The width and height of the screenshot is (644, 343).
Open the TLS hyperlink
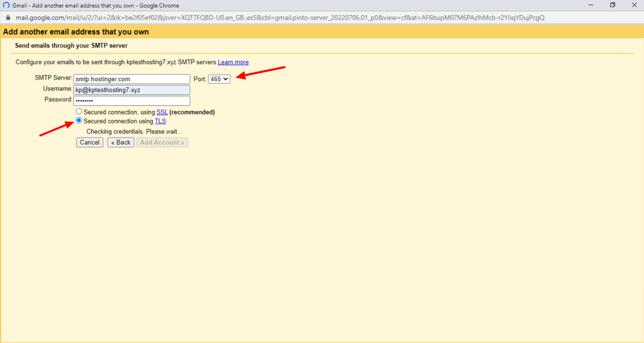click(x=160, y=121)
